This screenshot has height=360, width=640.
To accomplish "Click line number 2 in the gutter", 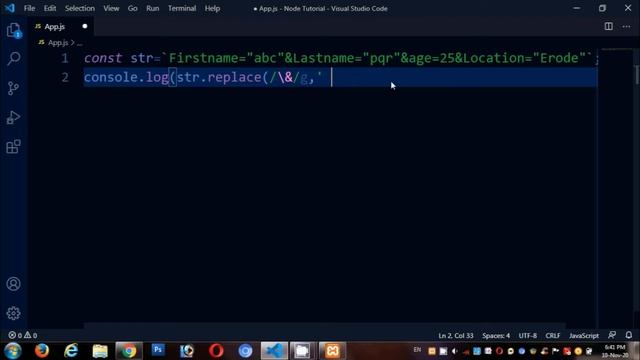I will pyautogui.click(x=65, y=77).
